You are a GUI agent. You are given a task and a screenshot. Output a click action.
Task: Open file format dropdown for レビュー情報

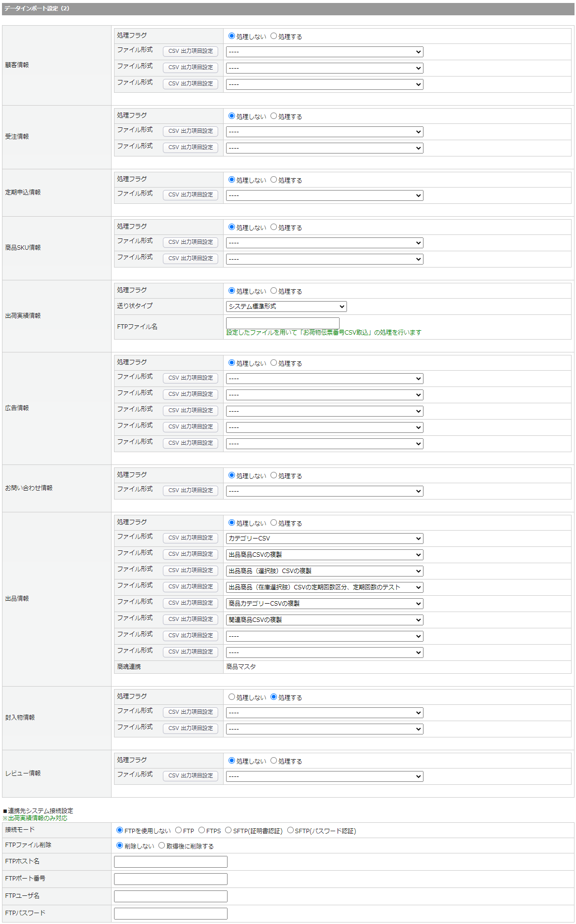point(324,776)
